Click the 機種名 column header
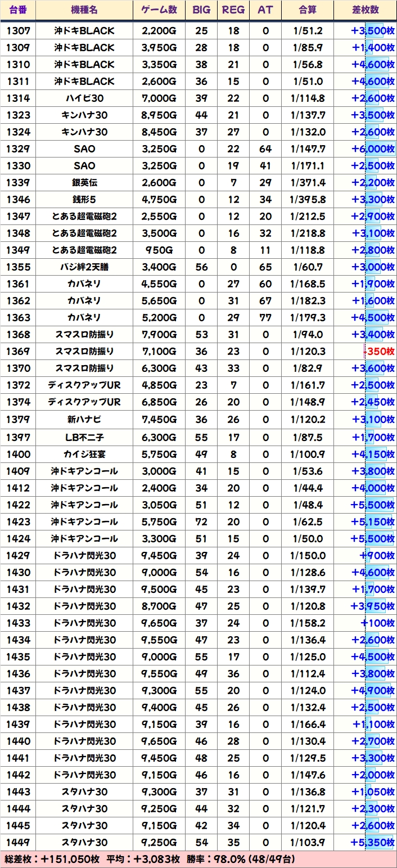 (84, 10)
